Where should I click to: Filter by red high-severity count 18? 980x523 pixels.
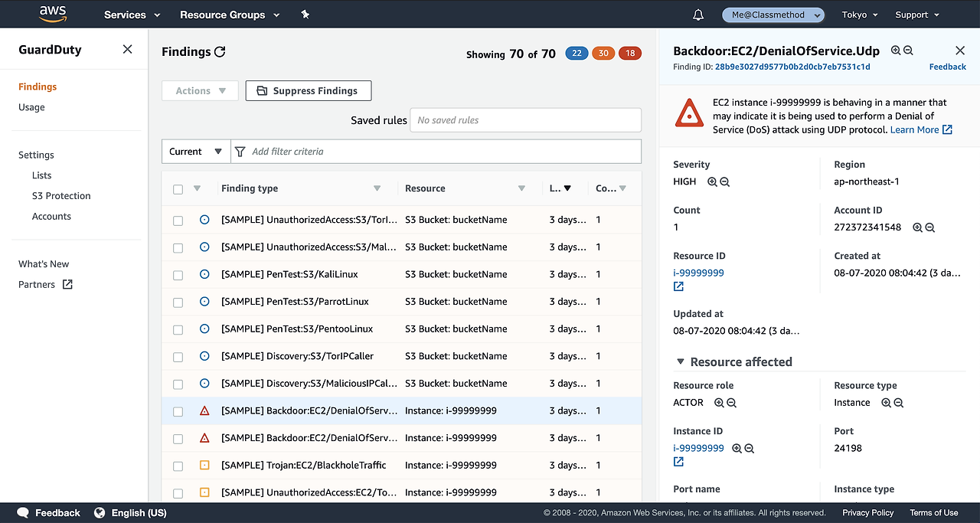point(630,53)
